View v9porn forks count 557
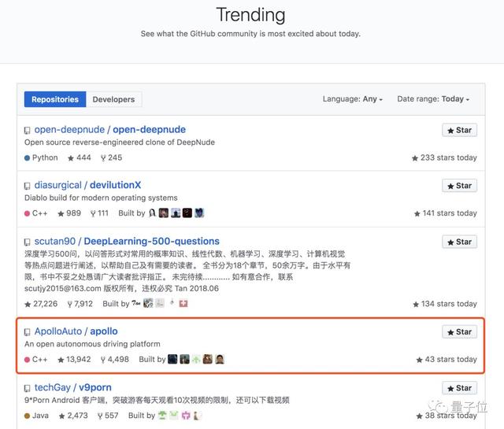Screen dimensions: 504x429 (x=108, y=416)
